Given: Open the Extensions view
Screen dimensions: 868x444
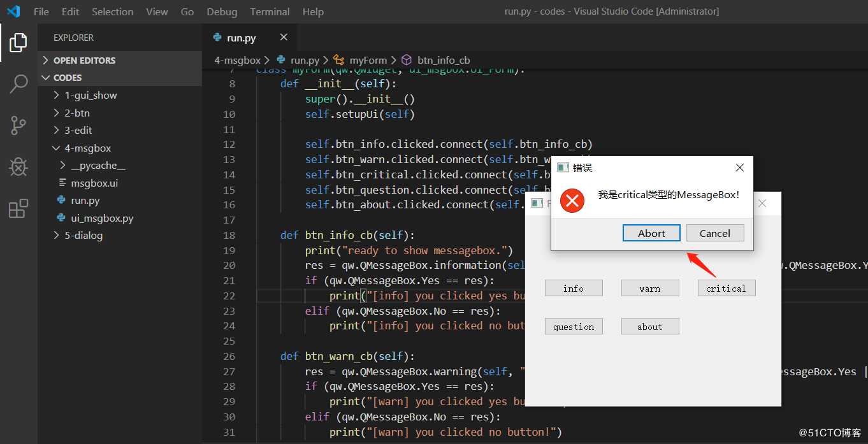Looking at the screenshot, I should point(18,208).
